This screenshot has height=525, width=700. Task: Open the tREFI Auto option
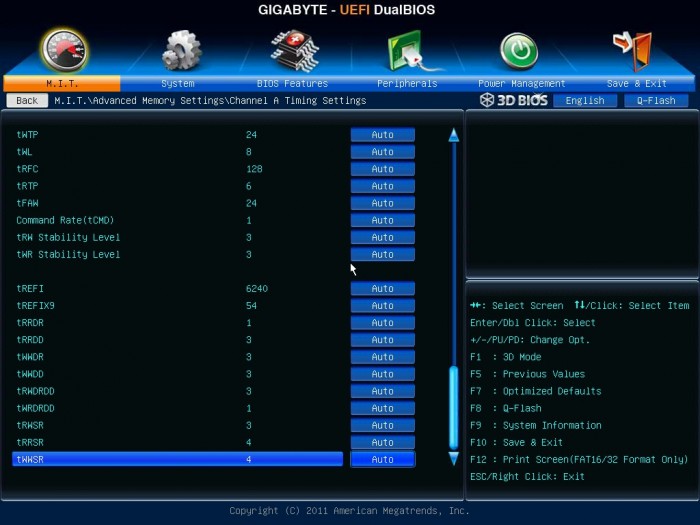click(x=383, y=289)
